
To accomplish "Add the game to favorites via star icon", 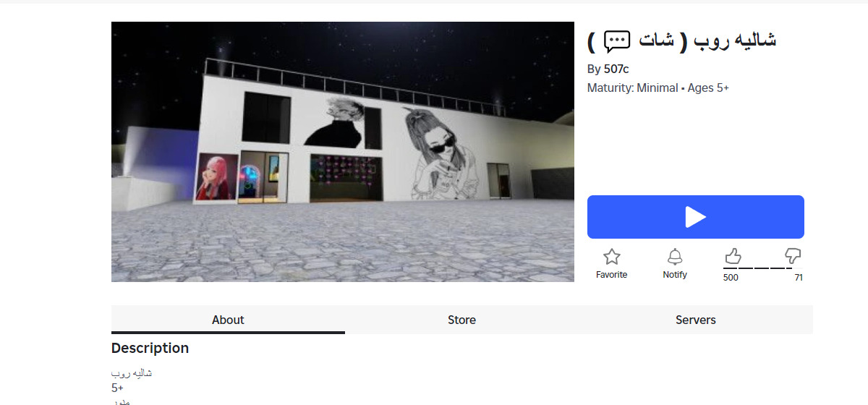I will (x=612, y=257).
